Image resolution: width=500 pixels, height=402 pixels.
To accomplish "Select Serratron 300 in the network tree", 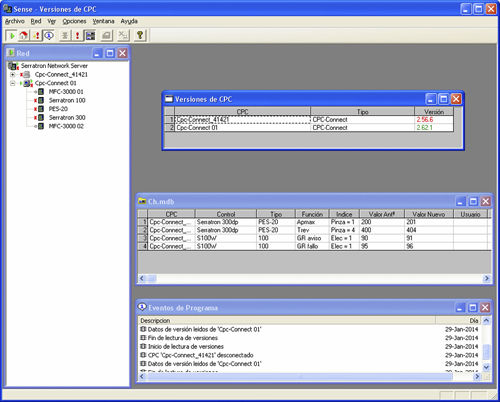I will (67, 118).
